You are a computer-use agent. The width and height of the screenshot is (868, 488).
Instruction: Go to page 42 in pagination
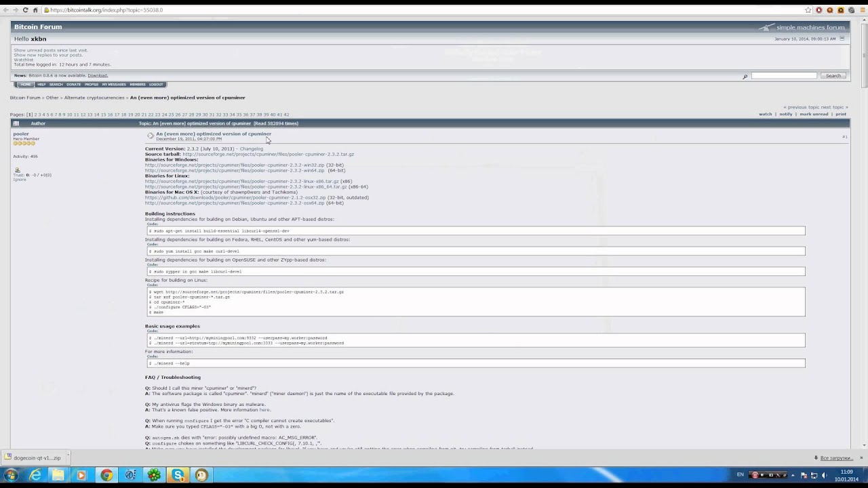286,115
